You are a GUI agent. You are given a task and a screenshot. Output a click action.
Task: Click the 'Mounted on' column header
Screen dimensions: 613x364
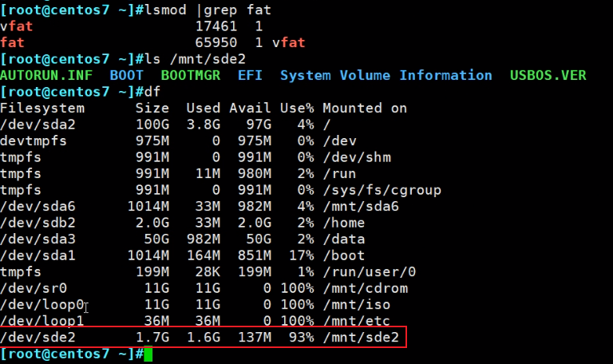[x=365, y=108]
